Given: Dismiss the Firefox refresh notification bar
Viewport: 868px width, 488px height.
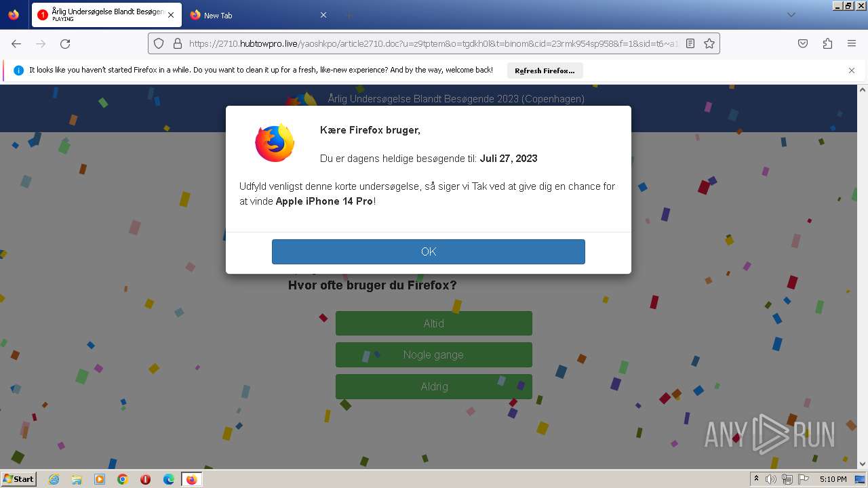Looking at the screenshot, I should [852, 70].
